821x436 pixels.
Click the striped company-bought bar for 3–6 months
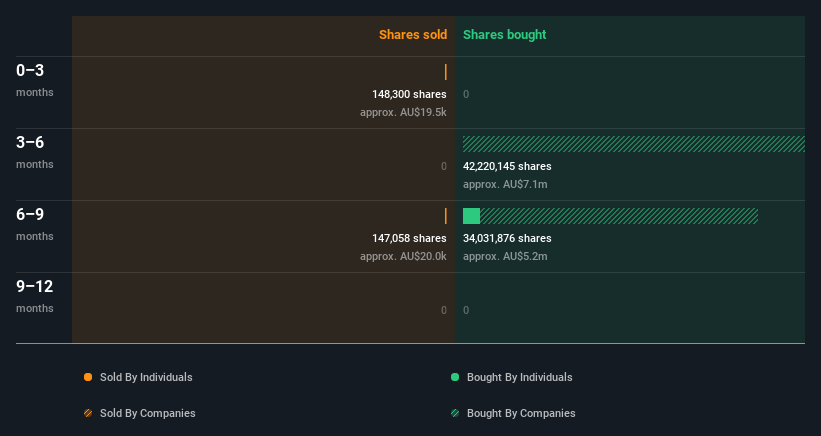pos(634,144)
